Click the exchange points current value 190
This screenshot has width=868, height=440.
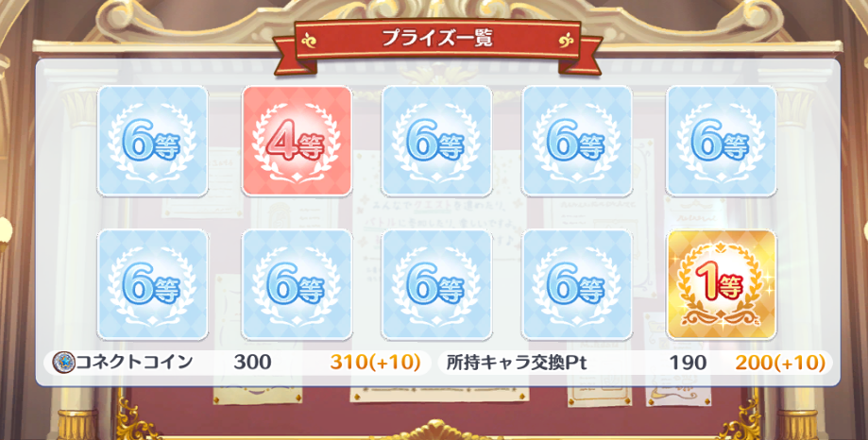coord(689,363)
